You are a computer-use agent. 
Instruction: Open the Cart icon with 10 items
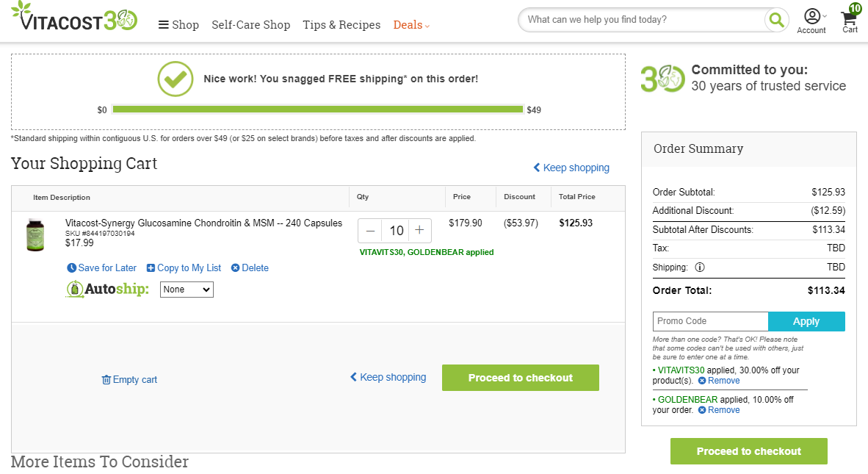850,18
